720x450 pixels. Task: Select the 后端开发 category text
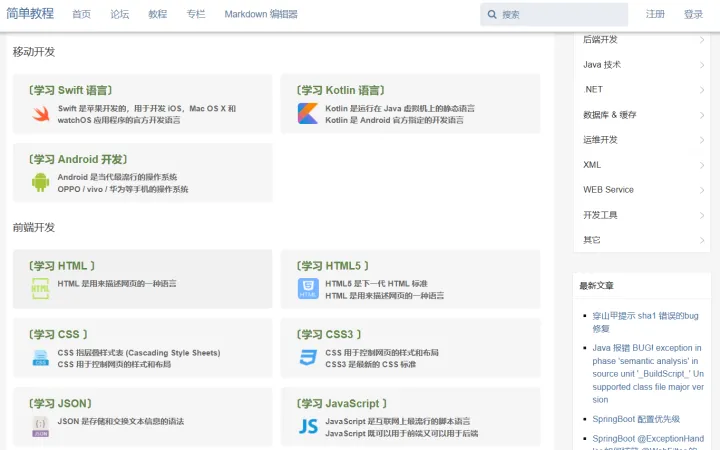click(x=600, y=39)
